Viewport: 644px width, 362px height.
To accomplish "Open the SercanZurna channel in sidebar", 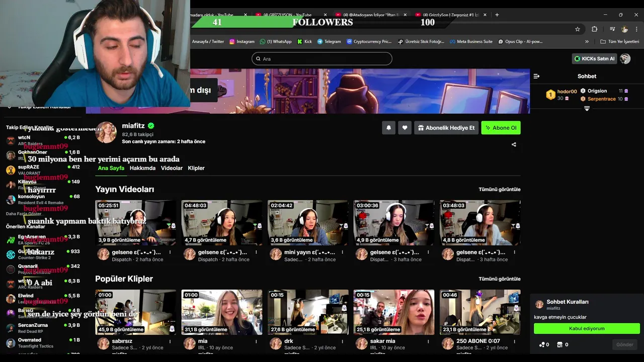I will [43, 328].
